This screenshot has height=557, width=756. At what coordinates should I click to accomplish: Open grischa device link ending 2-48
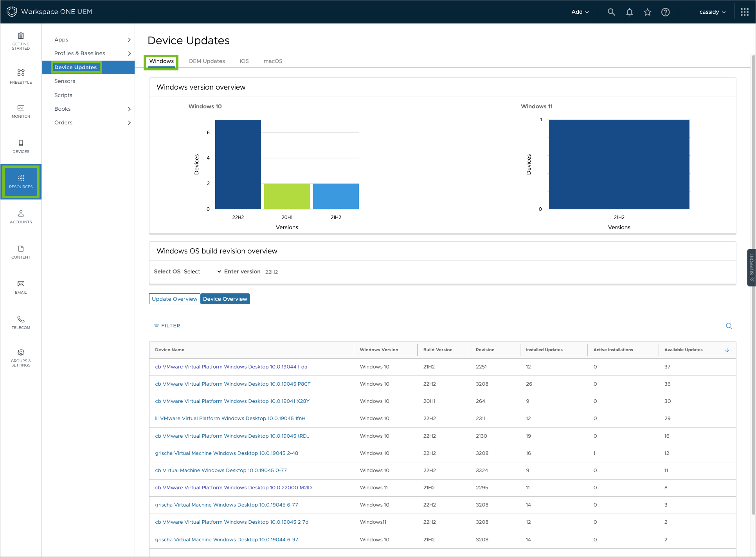click(x=227, y=453)
